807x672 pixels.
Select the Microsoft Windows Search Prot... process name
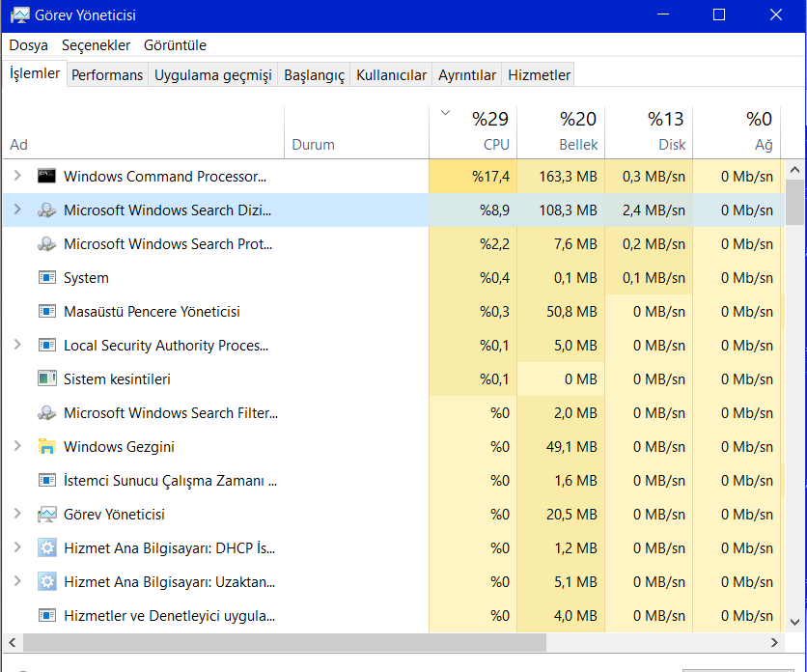[168, 243]
